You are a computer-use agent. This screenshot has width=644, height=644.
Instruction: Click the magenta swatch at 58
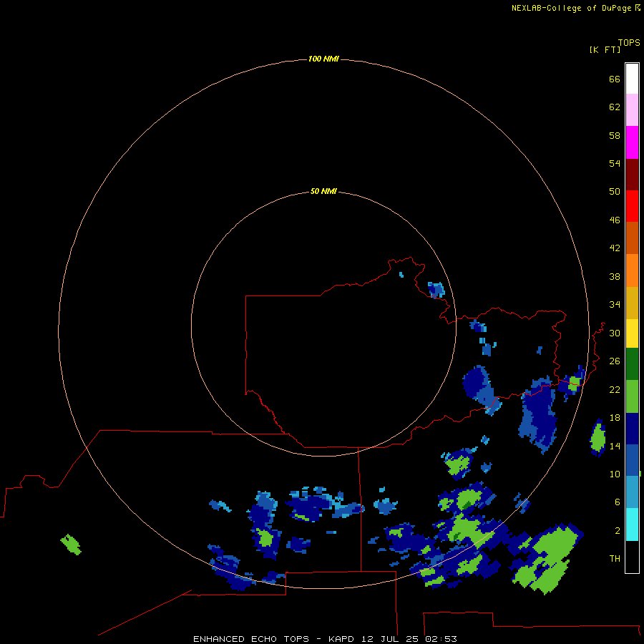tap(632, 142)
